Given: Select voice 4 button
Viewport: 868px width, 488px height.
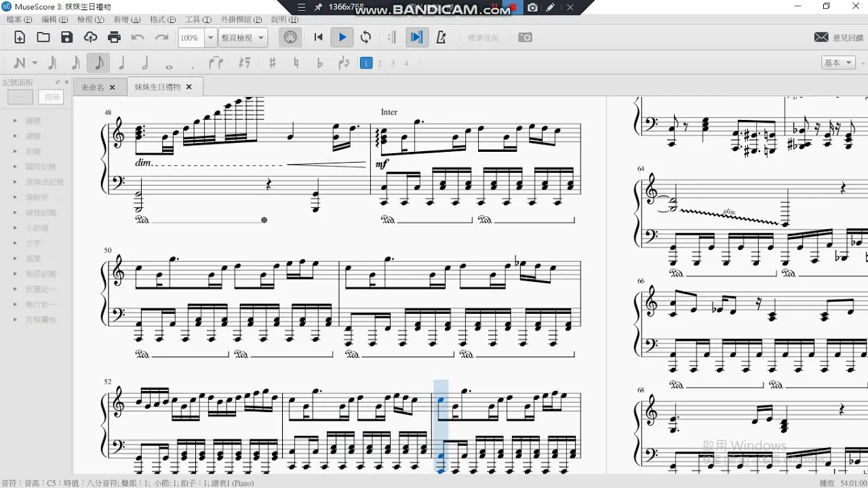Looking at the screenshot, I should tap(407, 63).
